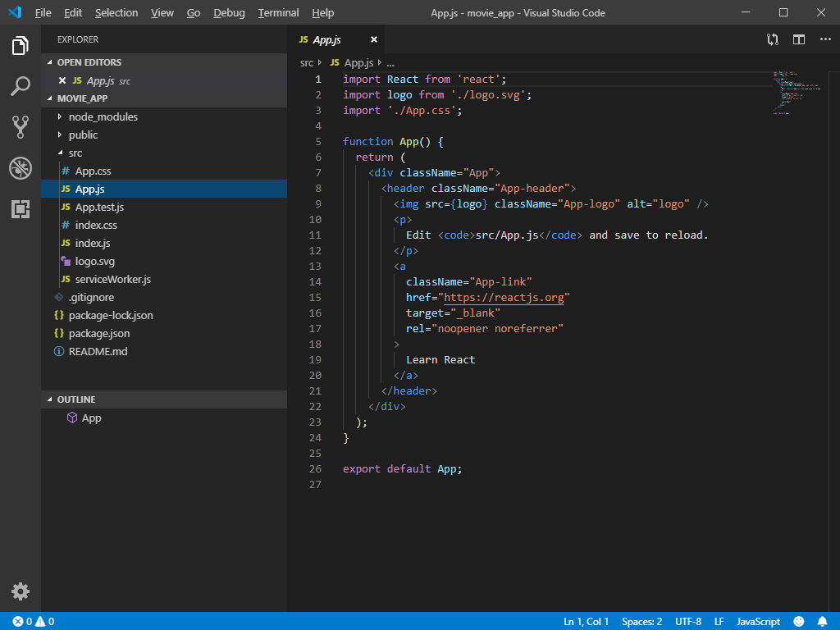Screen dimensions: 840x630
Task: Close the App.js editor tab
Action: pyautogui.click(x=374, y=39)
